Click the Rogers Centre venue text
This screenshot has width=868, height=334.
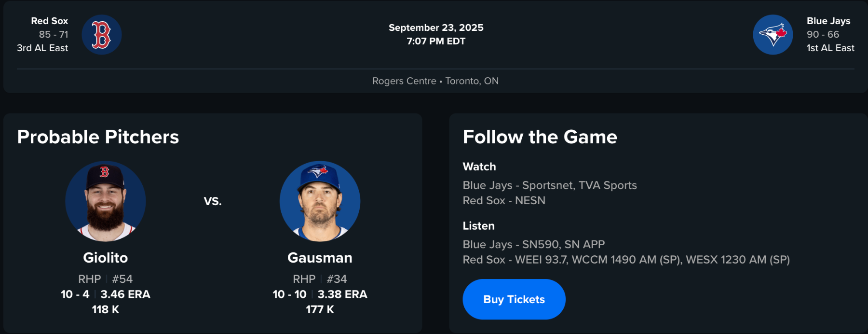tap(404, 81)
